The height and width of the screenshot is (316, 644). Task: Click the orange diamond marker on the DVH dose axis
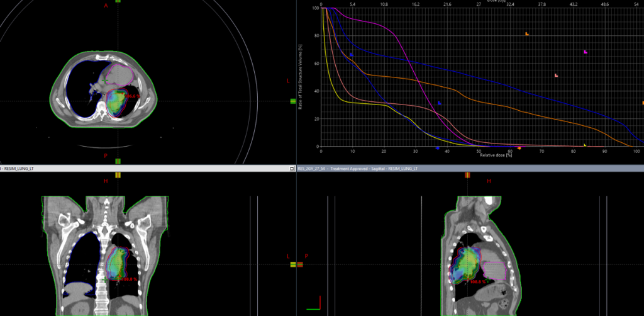click(x=519, y=148)
